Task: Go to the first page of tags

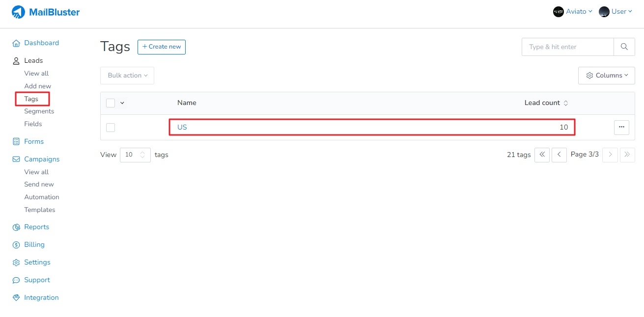Action: click(x=542, y=155)
